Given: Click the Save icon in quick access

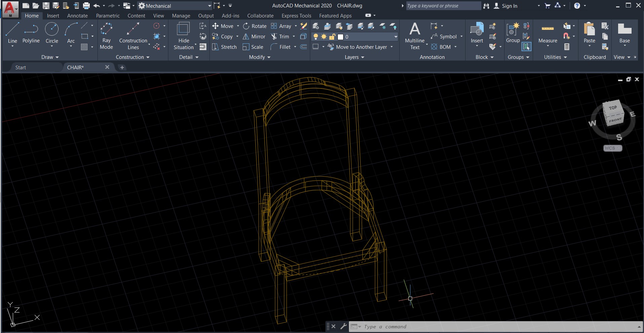Looking at the screenshot, I should click(x=46, y=6).
